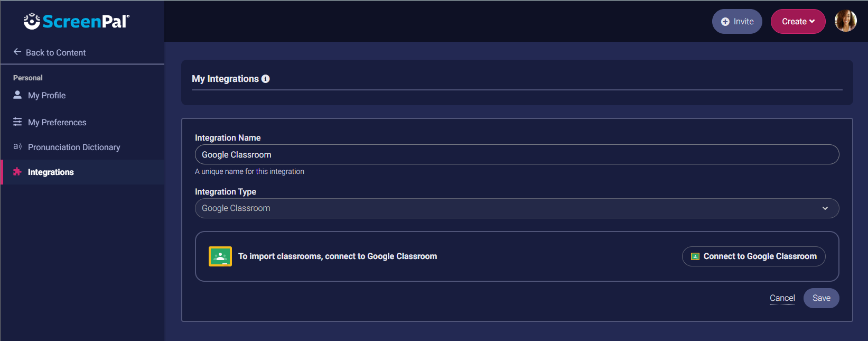This screenshot has height=341, width=868.
Task: Expand the Integration Type dropdown
Action: tap(517, 208)
